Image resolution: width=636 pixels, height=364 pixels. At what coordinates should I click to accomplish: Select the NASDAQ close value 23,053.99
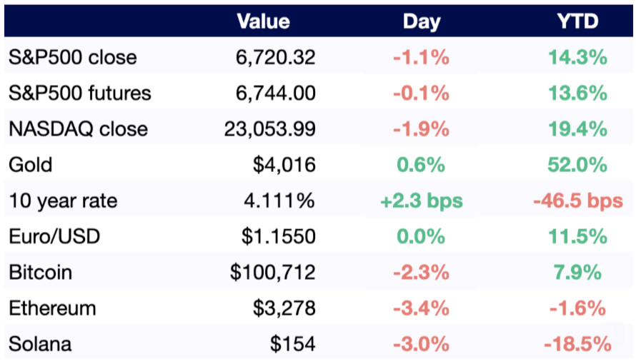point(269,129)
